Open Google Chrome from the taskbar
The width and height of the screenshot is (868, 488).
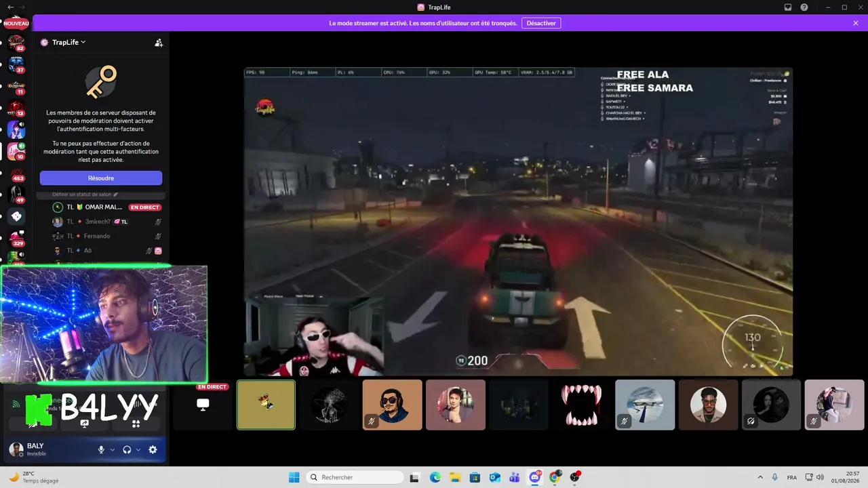pos(555,477)
